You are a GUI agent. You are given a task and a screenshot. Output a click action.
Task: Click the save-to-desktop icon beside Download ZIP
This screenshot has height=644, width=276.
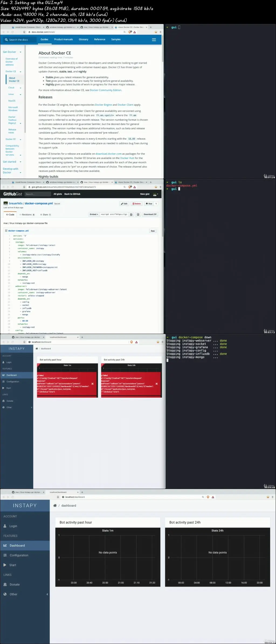pos(138,214)
